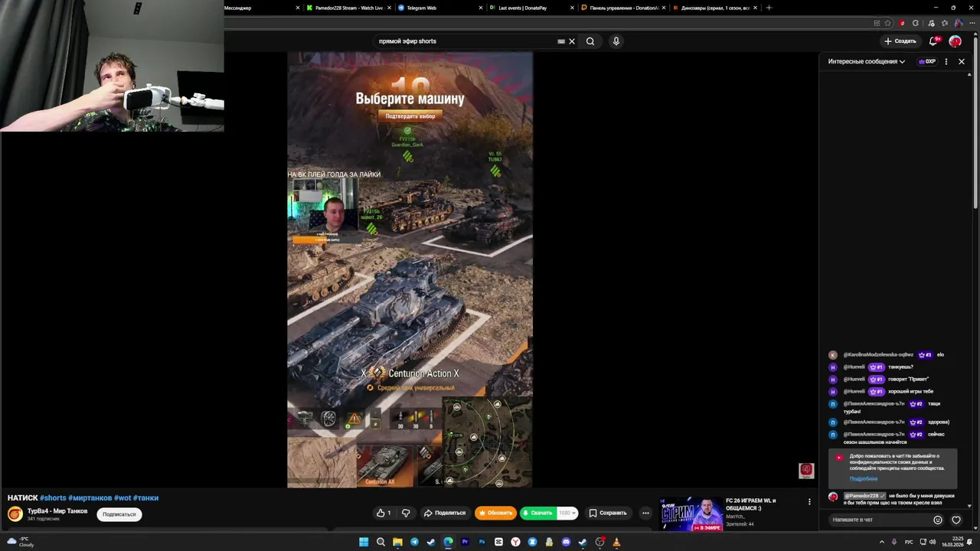Show hidden system tray icons
Screen dimensions: 980x551
[882, 542]
